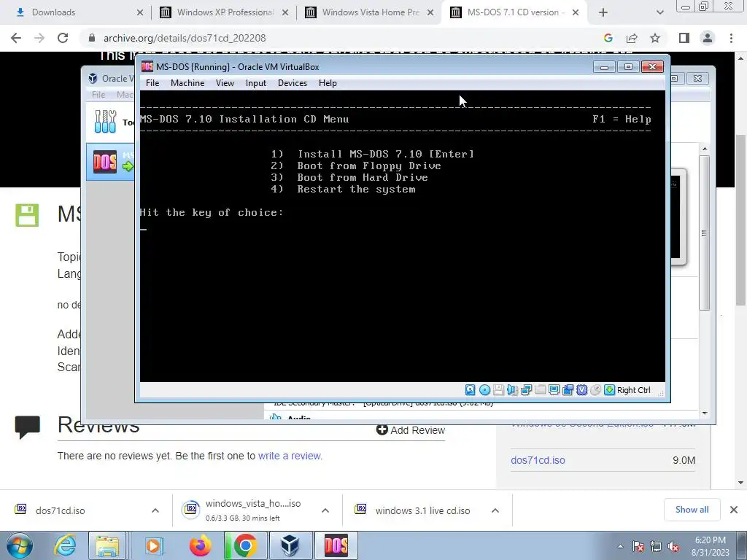Viewport: 747px width, 560px height.
Task: Open the File menu in MS-DOS VM window
Action: [152, 83]
